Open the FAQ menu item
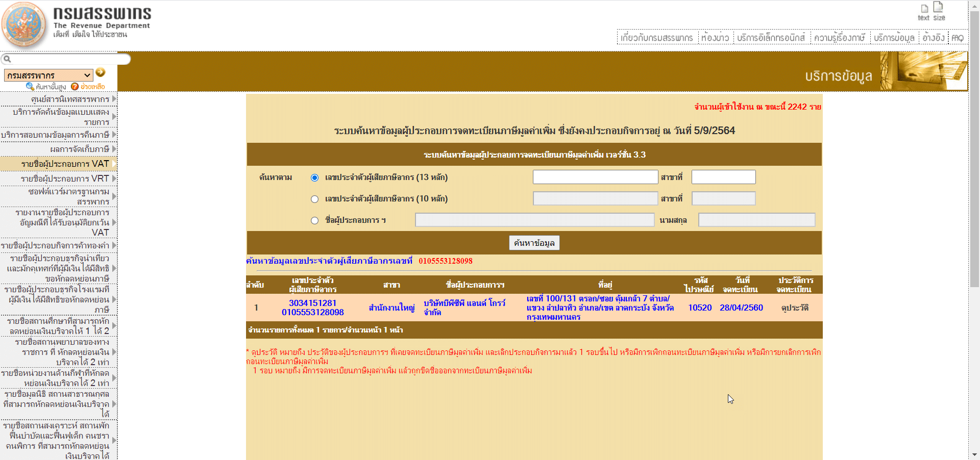This screenshot has height=460, width=980. pos(957,37)
